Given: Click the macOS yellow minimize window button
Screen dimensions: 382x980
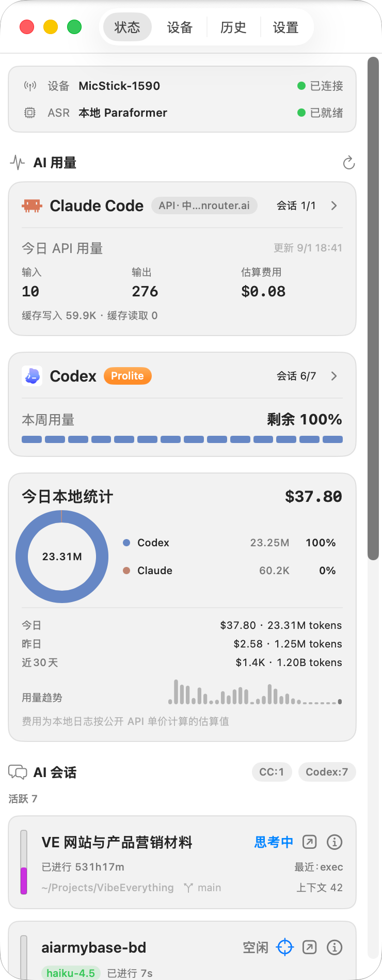Looking at the screenshot, I should [51, 27].
